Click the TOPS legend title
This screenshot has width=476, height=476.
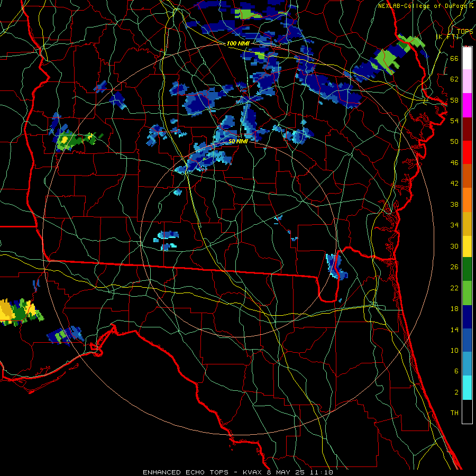[x=465, y=31]
